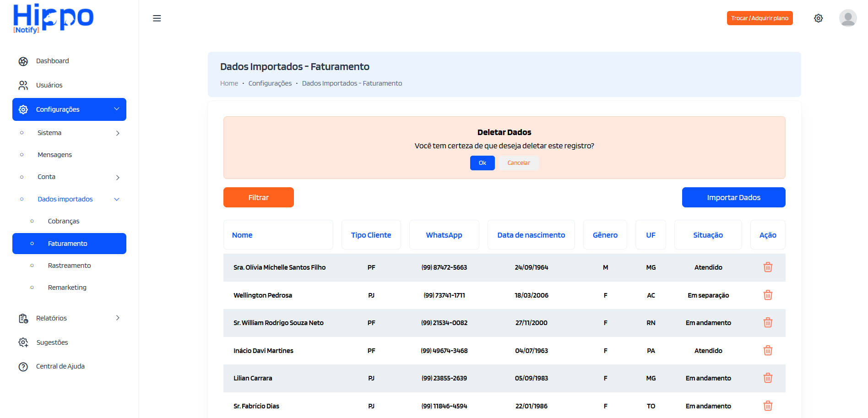Viewport: 868px width, 418px height.
Task: Click the Usuários people icon
Action: click(23, 86)
